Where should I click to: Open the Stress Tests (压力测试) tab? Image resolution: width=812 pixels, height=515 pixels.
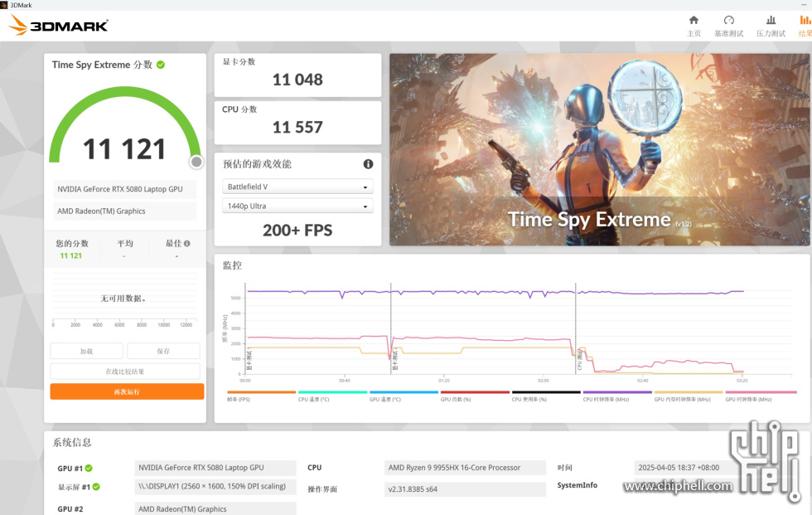point(771,26)
